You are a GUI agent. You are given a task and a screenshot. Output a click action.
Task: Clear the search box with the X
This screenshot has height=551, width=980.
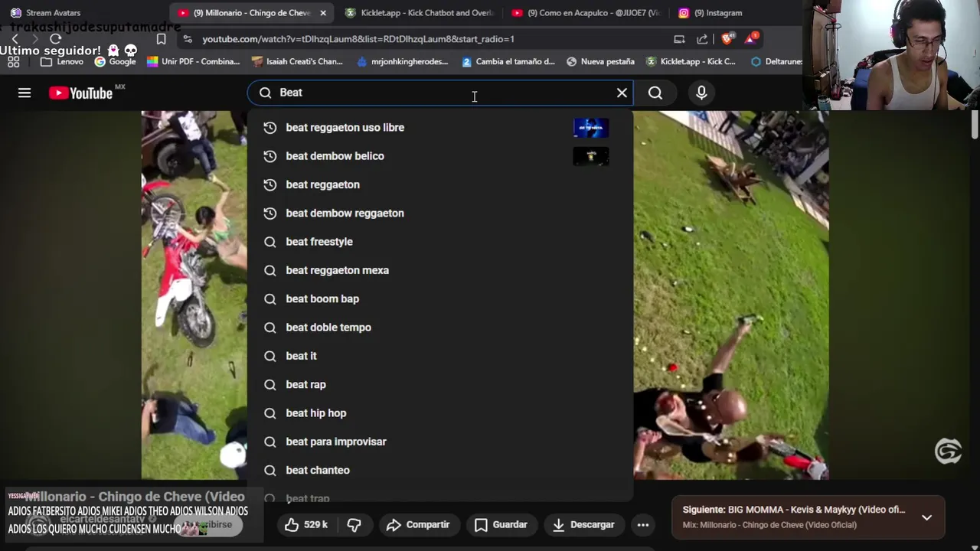(622, 93)
